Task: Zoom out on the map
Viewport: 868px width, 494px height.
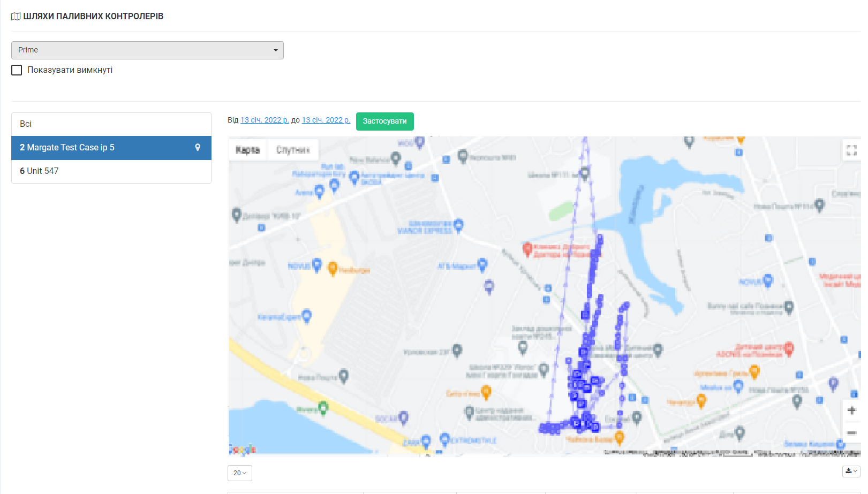Action: pyautogui.click(x=851, y=432)
